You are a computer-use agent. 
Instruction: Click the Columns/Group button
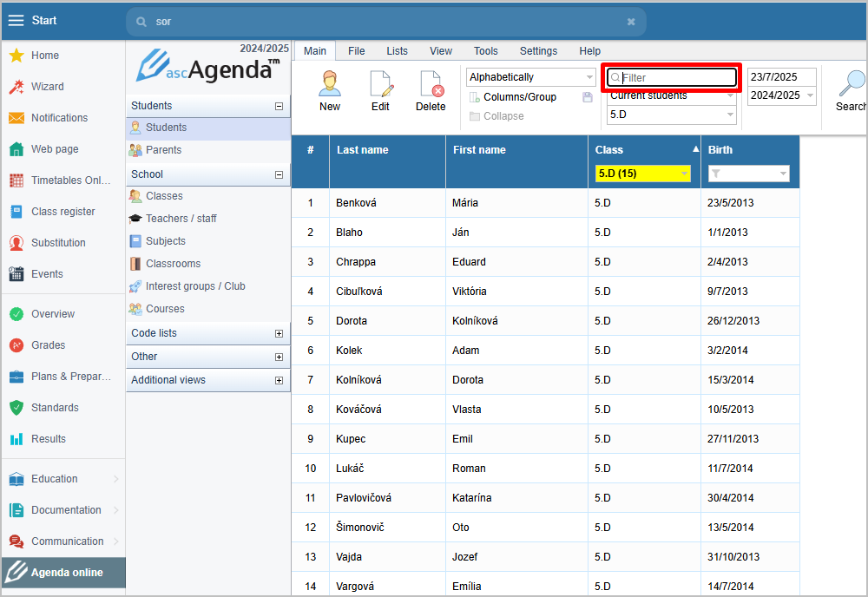513,97
